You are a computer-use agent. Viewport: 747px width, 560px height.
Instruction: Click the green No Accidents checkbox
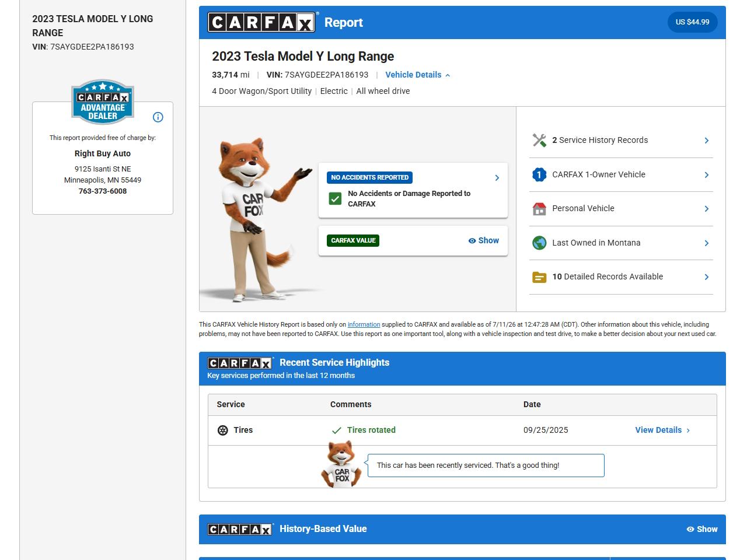pyautogui.click(x=335, y=199)
